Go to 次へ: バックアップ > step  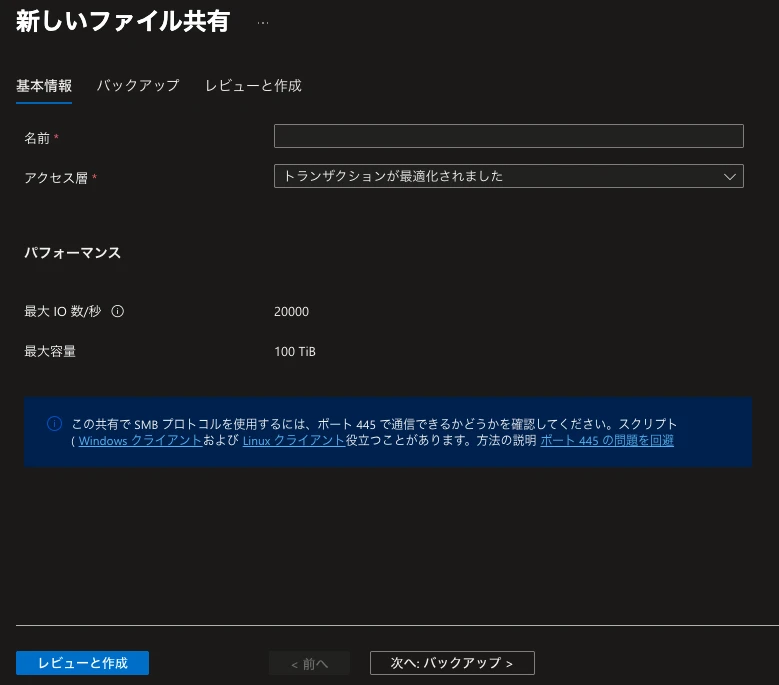[452, 663]
